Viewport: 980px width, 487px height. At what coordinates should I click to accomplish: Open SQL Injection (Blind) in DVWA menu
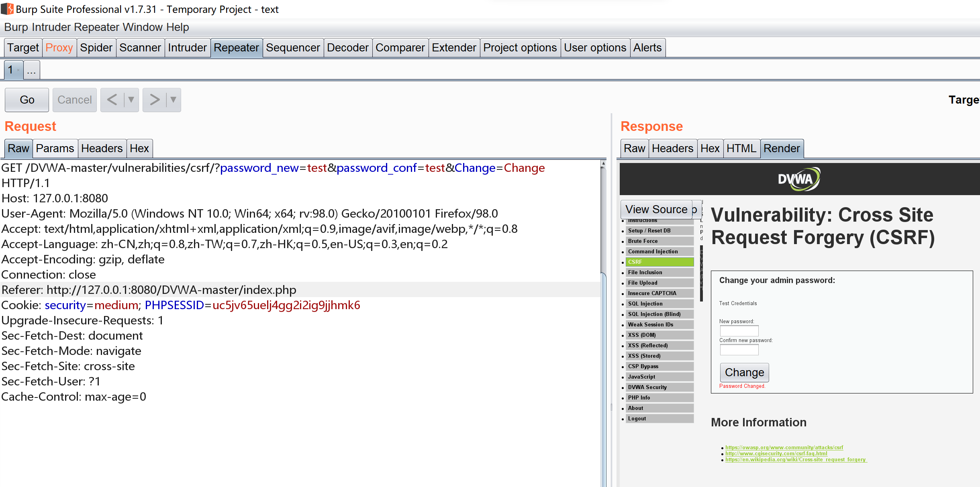point(659,314)
